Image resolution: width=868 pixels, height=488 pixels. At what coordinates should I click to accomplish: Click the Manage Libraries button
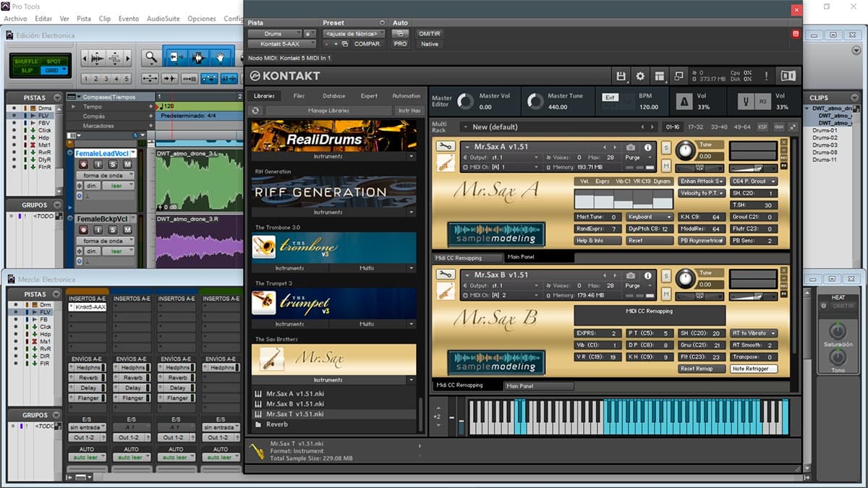click(x=329, y=111)
